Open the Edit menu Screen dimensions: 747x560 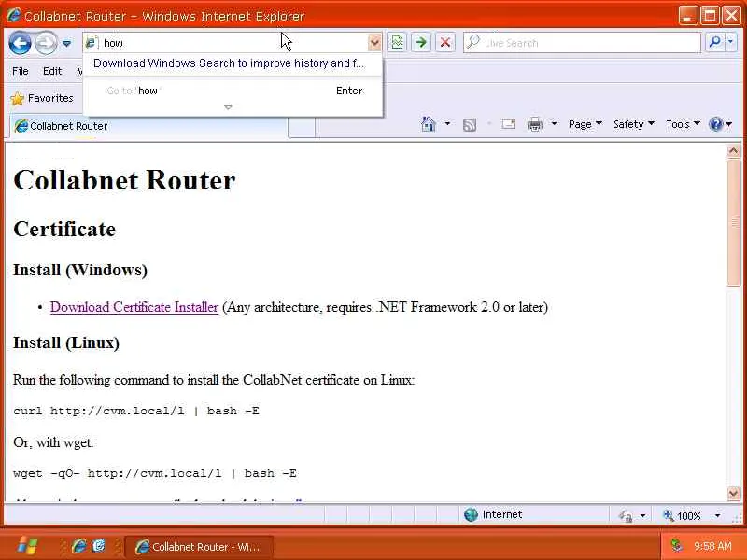coord(52,72)
